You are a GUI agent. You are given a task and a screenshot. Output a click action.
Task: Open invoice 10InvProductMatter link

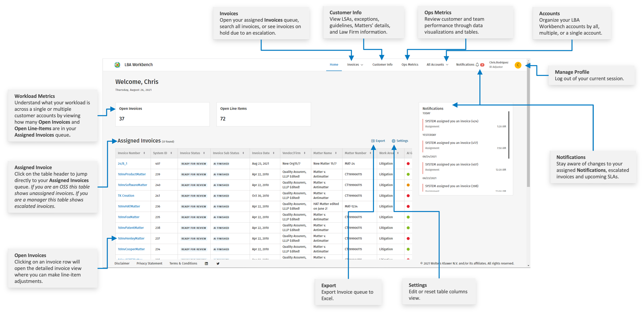pos(132,175)
